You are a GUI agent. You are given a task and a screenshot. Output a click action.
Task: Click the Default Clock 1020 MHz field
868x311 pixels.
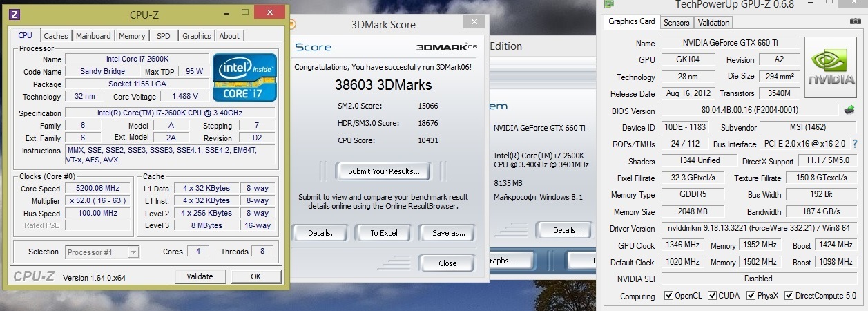coord(684,263)
